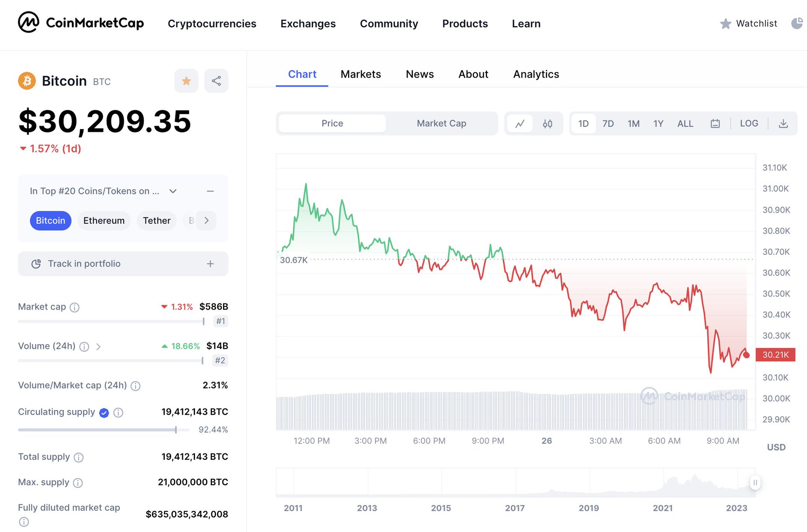Click the 21,000,000 BTC max supply value
Image resolution: width=807 pixels, height=532 pixels.
point(193,482)
